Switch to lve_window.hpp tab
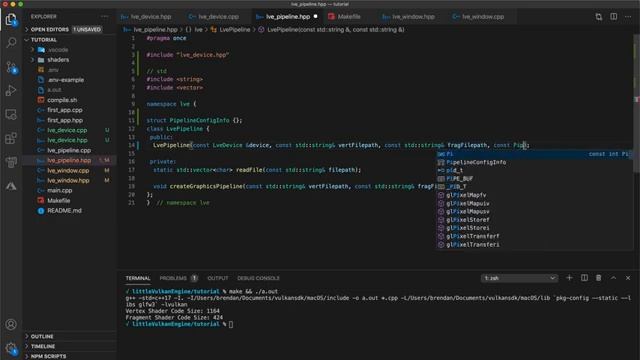Screen dimensions: 640x360 [412, 17]
